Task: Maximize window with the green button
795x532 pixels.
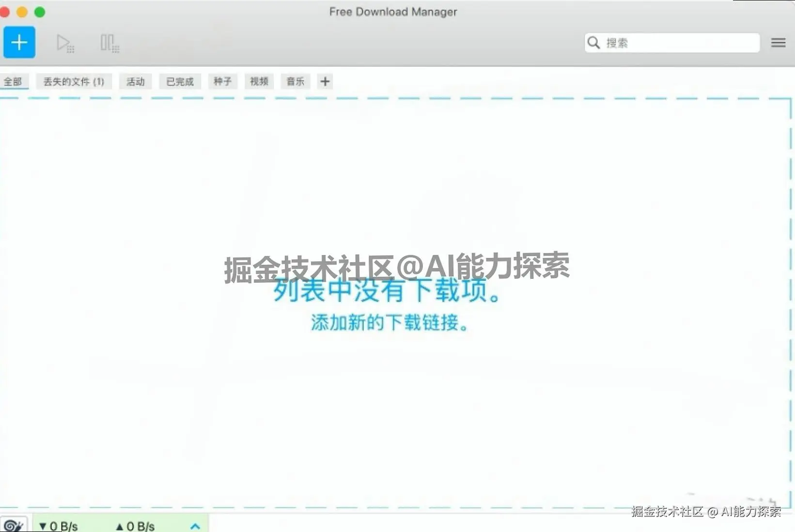Action: coord(40,12)
